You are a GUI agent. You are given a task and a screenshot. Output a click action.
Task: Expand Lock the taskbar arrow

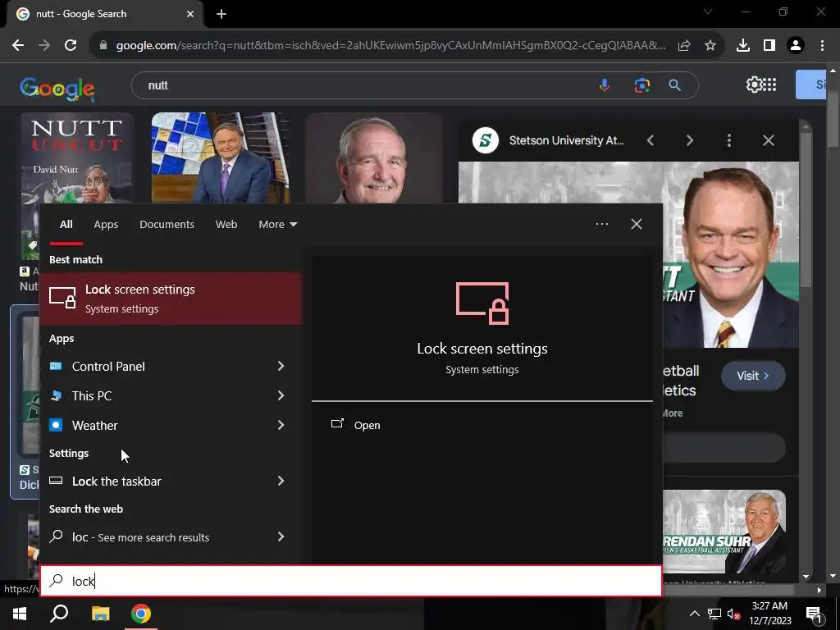tap(281, 481)
